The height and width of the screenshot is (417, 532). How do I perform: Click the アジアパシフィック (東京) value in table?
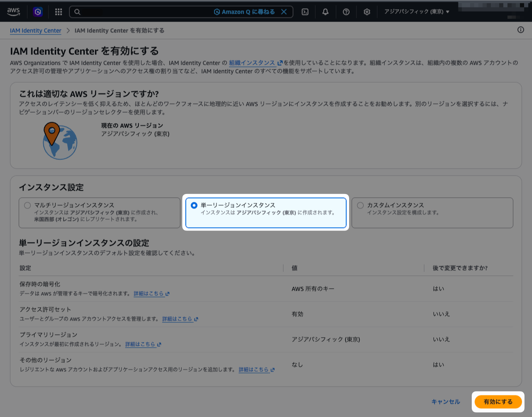pyautogui.click(x=326, y=339)
